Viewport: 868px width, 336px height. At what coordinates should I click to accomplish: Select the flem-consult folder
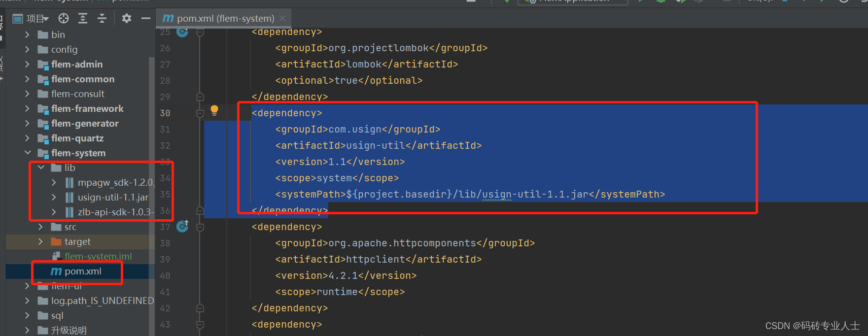78,94
